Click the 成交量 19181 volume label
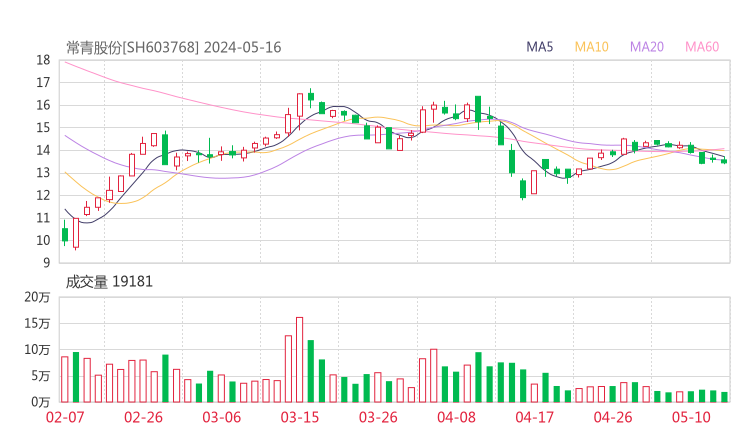The width and height of the screenshot is (740, 440). [109, 282]
